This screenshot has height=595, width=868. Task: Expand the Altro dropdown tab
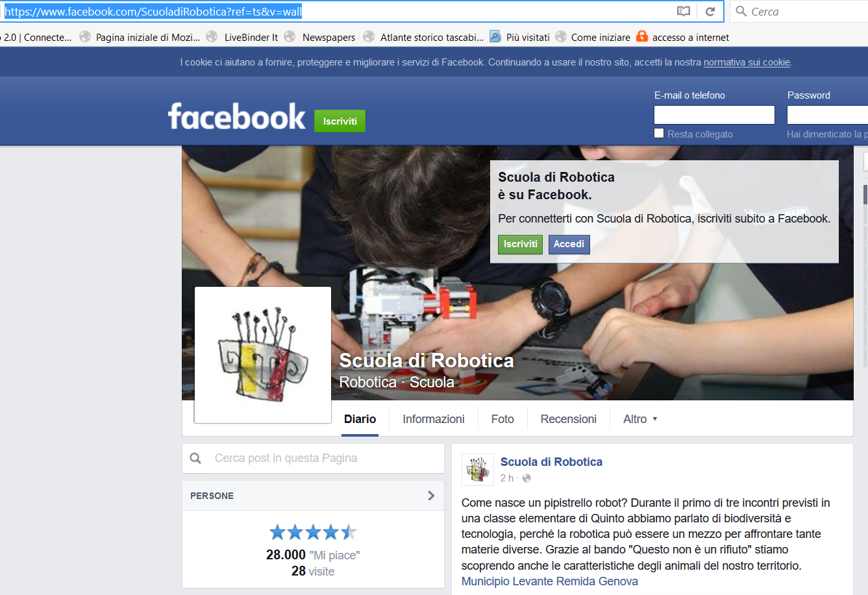pos(640,419)
